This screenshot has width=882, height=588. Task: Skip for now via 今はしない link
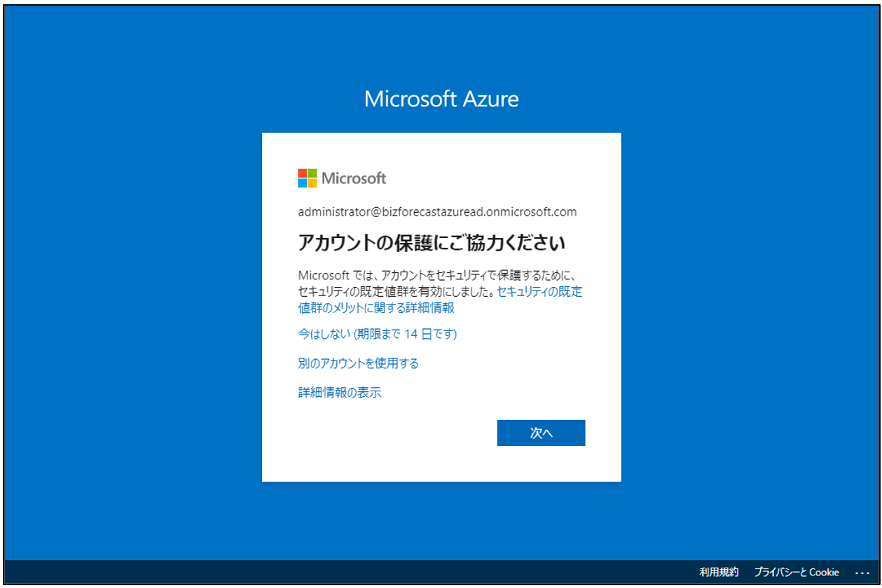(x=377, y=335)
